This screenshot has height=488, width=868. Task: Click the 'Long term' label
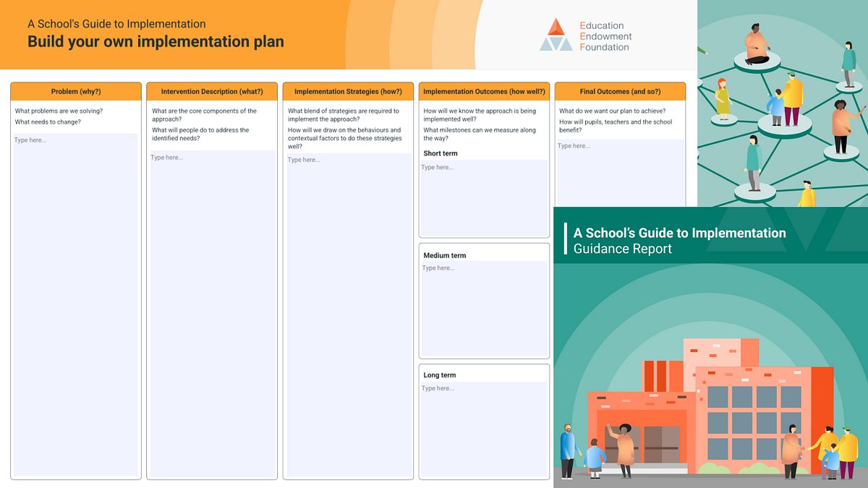[440, 375]
